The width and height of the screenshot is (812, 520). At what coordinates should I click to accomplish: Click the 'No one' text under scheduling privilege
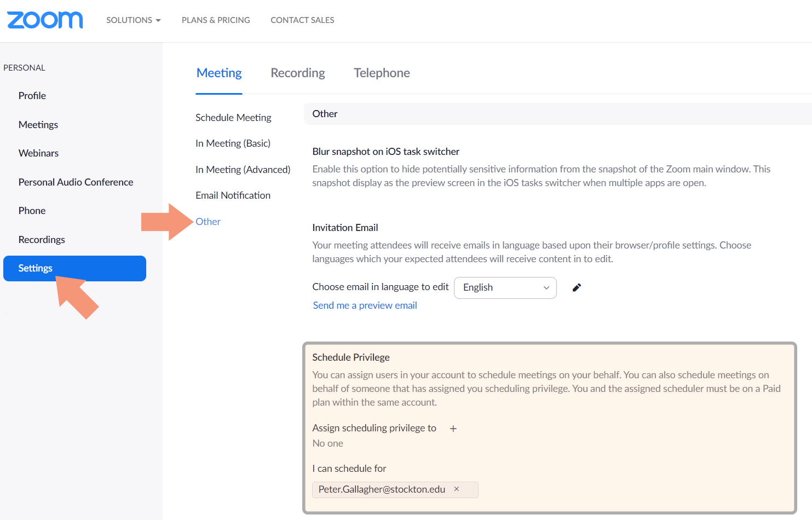(x=328, y=443)
